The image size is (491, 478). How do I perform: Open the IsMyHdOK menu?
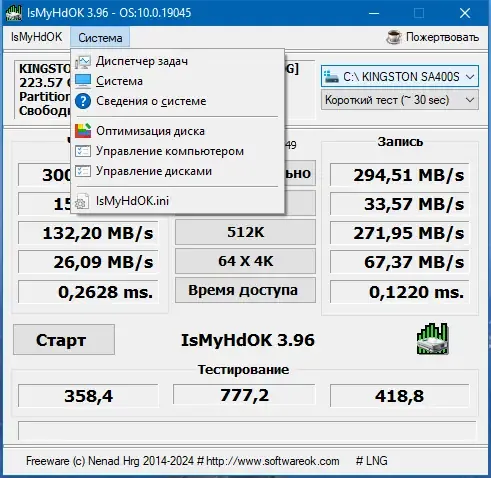pos(36,37)
